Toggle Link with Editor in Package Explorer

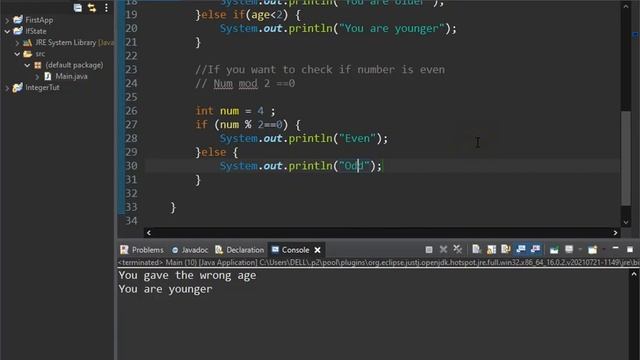click(92, 8)
